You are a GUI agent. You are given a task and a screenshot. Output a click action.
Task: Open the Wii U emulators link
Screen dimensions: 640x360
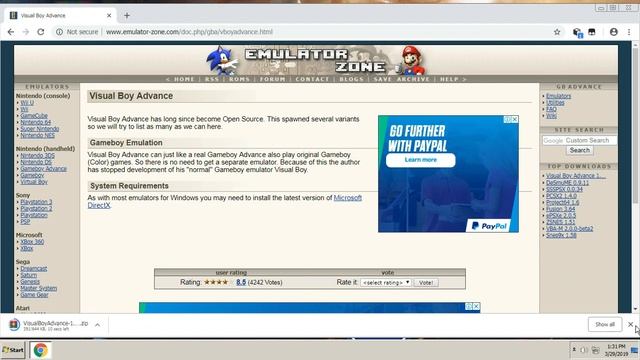tap(27, 103)
